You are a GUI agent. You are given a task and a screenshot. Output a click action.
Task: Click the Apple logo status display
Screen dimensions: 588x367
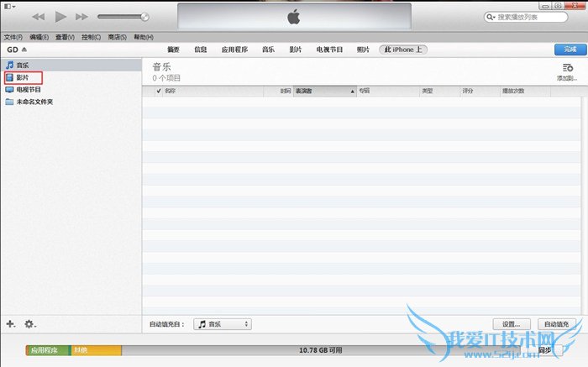pos(294,17)
